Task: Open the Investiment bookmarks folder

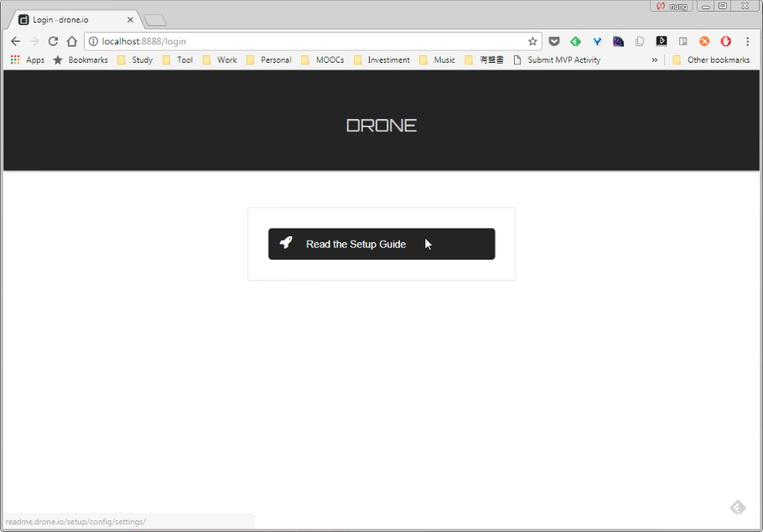Action: [381, 59]
